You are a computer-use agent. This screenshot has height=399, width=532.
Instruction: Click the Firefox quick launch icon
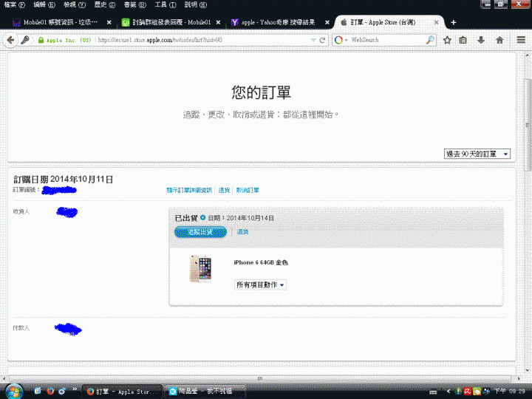tap(50, 391)
